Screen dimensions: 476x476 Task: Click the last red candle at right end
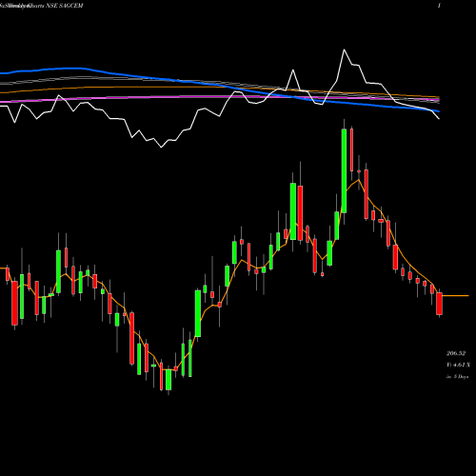pyautogui.click(x=439, y=304)
